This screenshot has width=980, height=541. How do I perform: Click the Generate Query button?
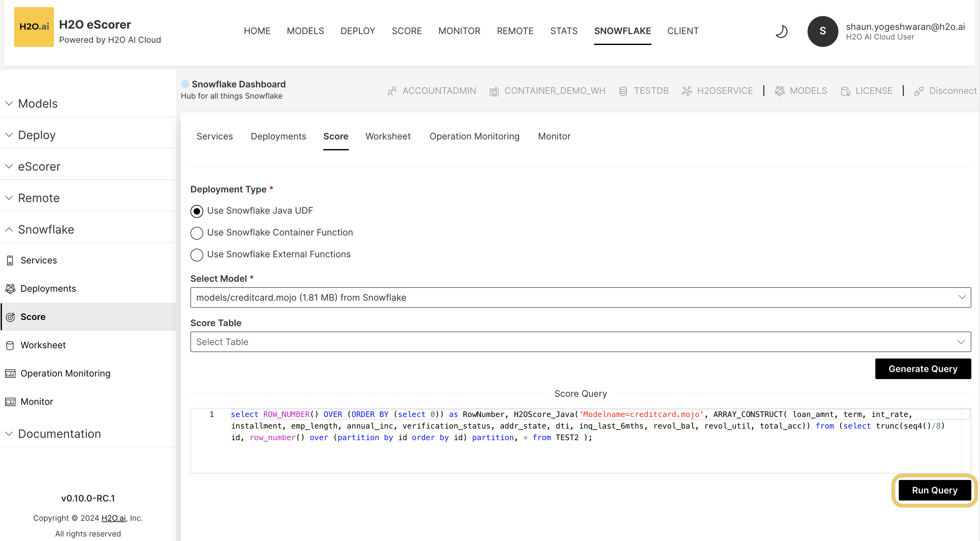923,368
